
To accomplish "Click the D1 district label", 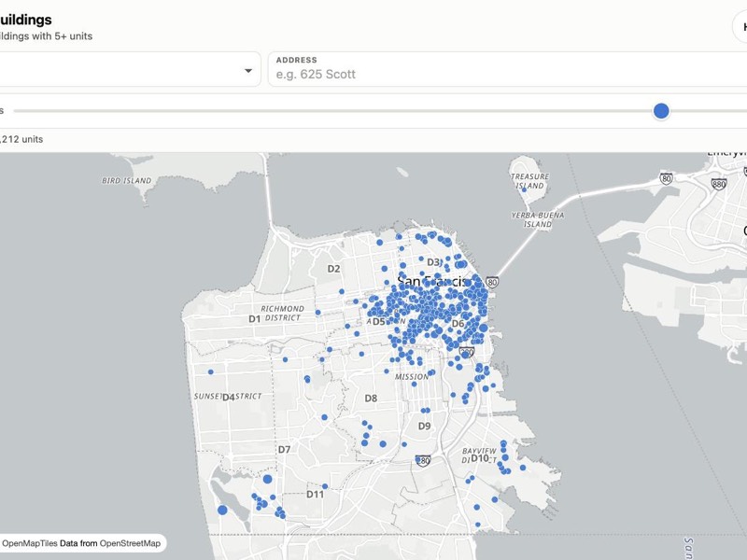I will click(254, 318).
